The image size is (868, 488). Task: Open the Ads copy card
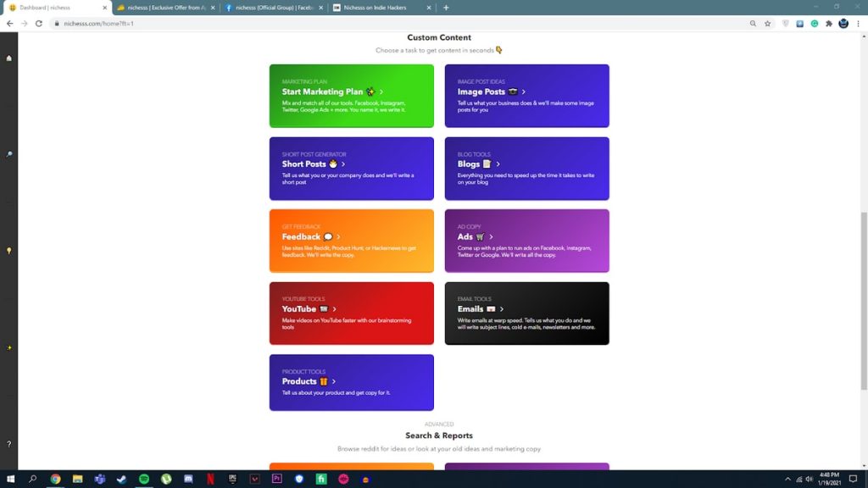tap(527, 241)
